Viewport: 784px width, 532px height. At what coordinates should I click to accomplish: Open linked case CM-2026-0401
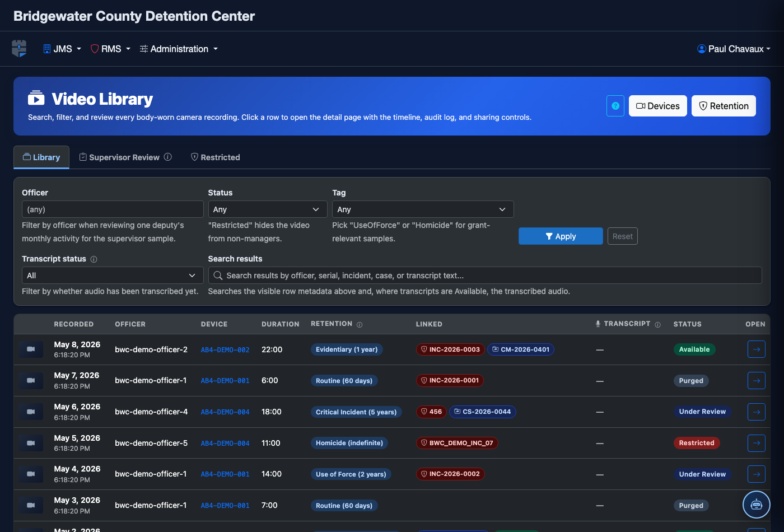click(x=521, y=349)
